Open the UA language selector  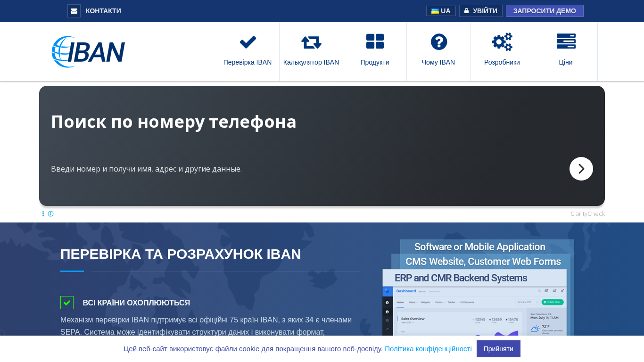441,11
